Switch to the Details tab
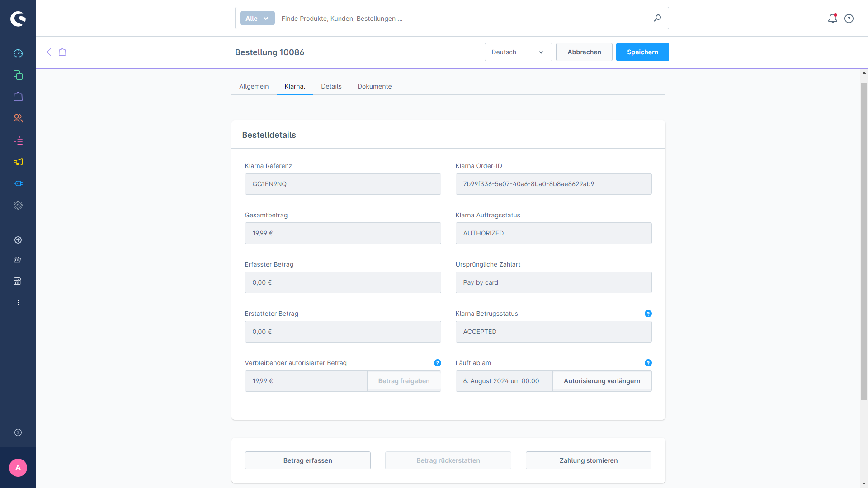 [331, 86]
